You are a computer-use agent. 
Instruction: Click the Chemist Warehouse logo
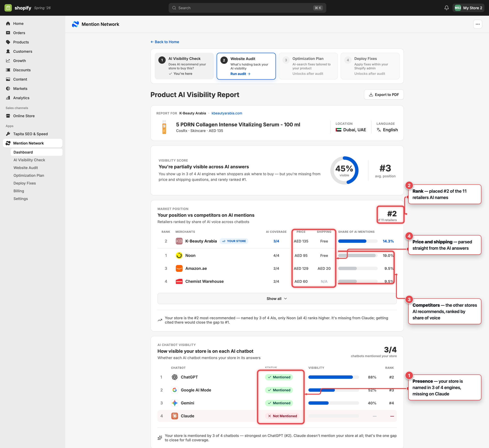tap(179, 281)
